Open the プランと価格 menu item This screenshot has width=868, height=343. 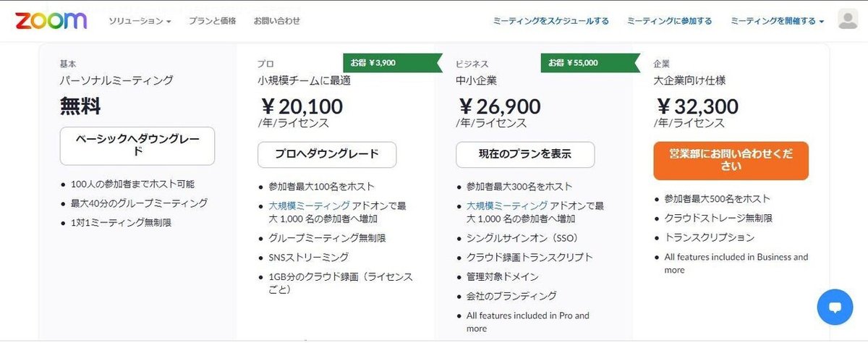(x=212, y=21)
